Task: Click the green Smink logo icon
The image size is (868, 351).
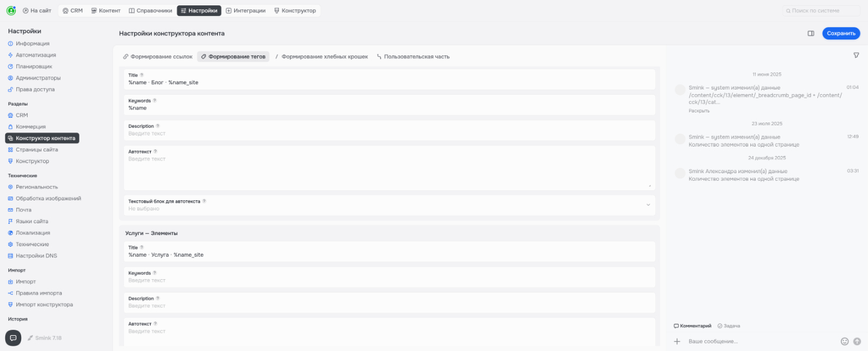Action: (11, 11)
